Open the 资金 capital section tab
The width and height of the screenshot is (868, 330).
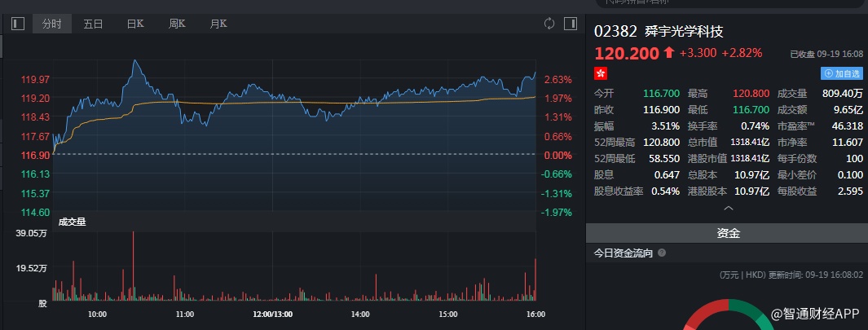tap(728, 233)
